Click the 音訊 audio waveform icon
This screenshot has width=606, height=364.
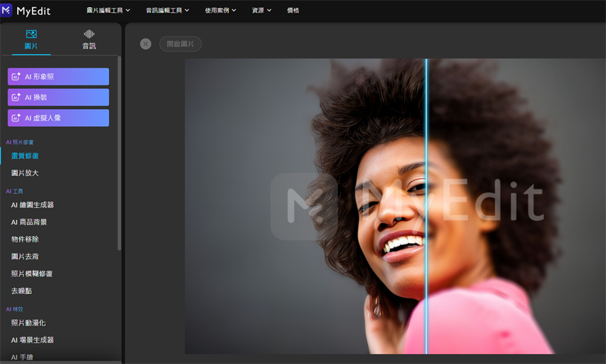89,34
